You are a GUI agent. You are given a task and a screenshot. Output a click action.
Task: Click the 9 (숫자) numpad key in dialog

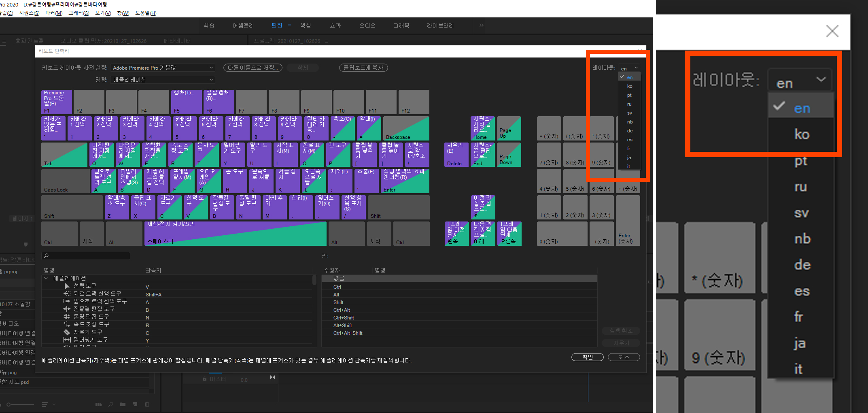point(602,155)
